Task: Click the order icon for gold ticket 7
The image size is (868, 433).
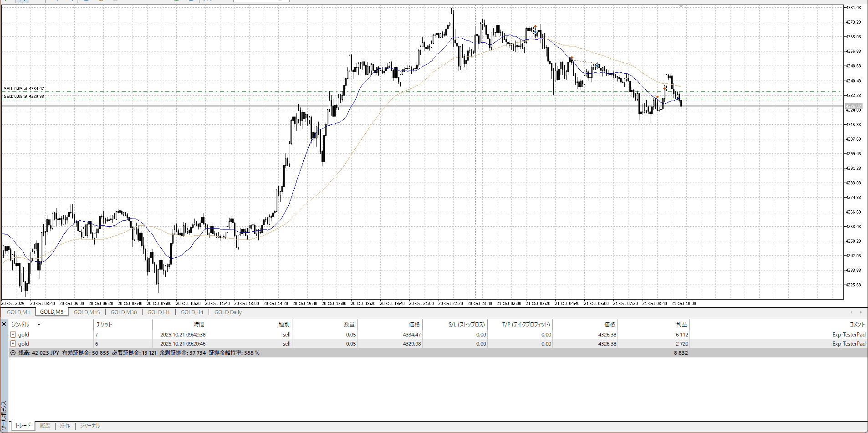Action: click(x=13, y=335)
